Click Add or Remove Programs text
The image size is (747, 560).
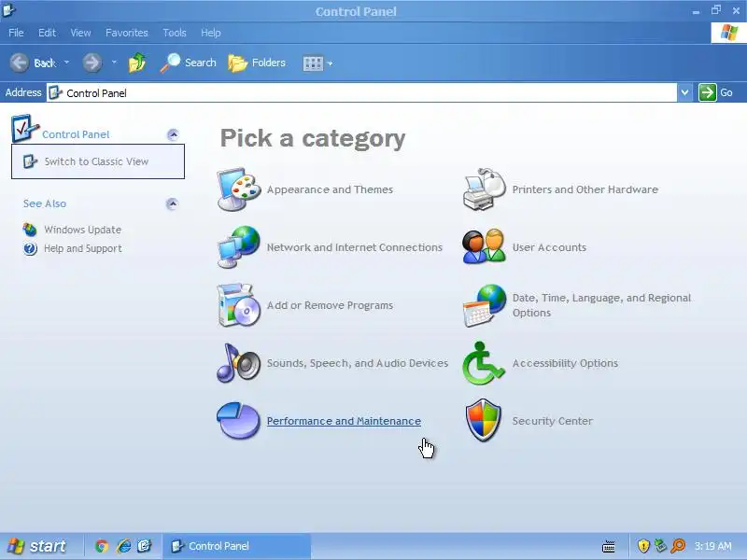coord(330,306)
